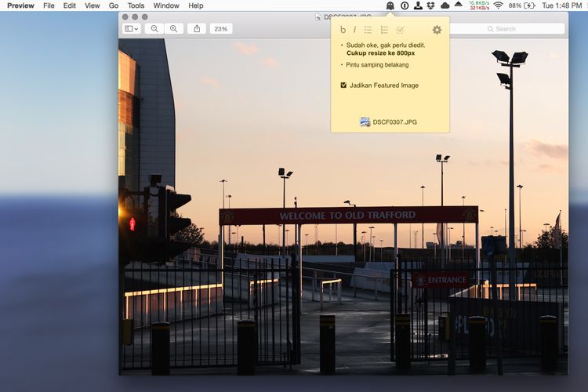
Task: Zoom in with the plus magnifier button
Action: pyautogui.click(x=173, y=29)
